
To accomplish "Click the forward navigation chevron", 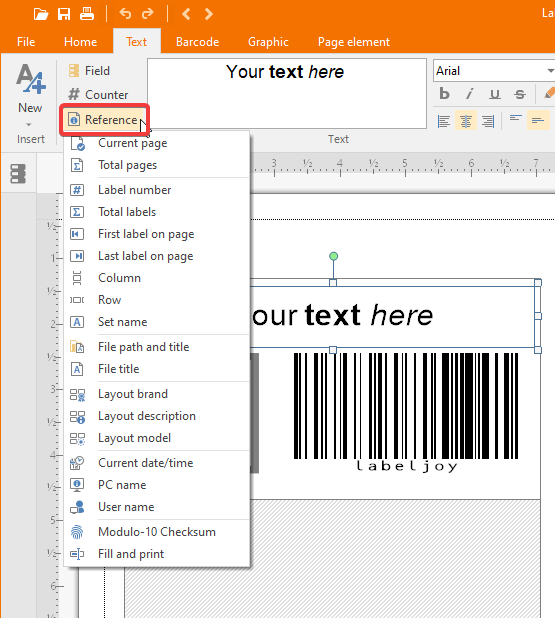I will [209, 14].
